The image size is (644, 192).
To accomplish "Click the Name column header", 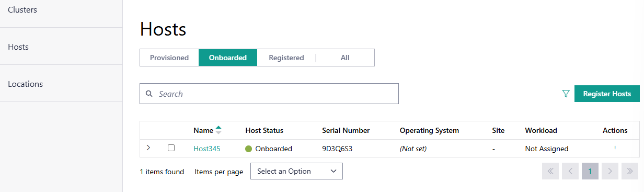I will point(203,130).
